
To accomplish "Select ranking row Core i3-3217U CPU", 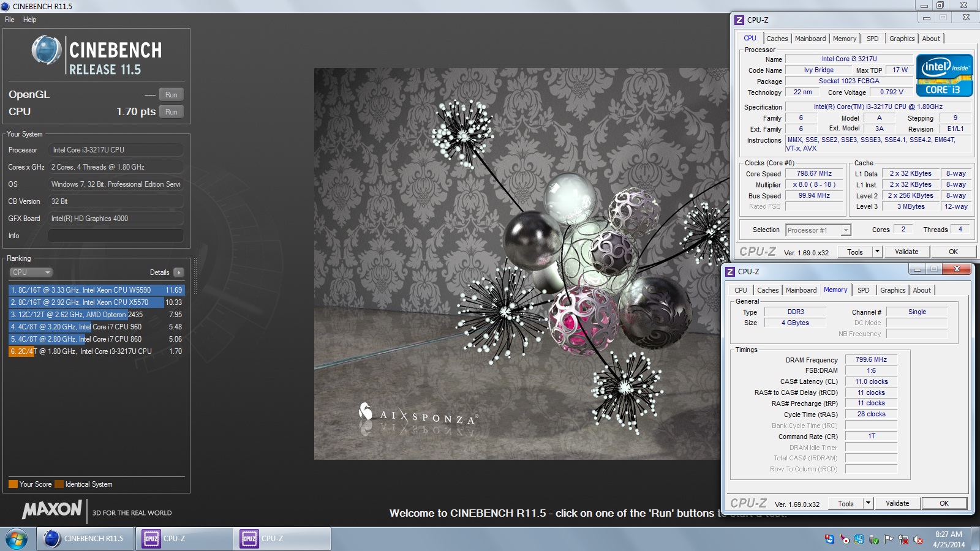I will (97, 351).
